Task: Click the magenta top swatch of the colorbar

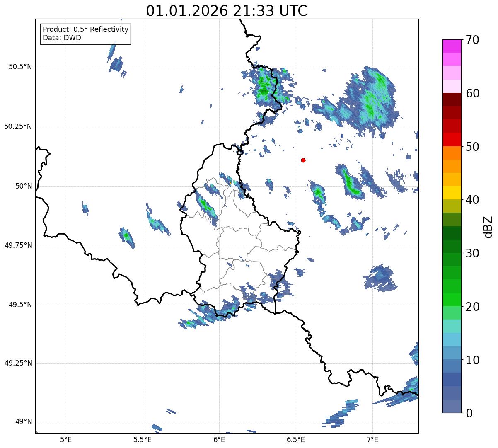Action: (452, 46)
